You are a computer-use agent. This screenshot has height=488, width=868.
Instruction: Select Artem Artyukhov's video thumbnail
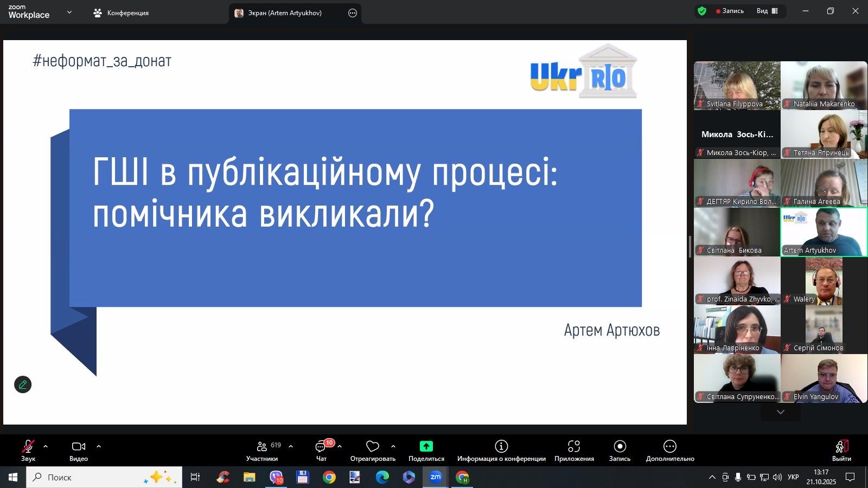tap(824, 232)
